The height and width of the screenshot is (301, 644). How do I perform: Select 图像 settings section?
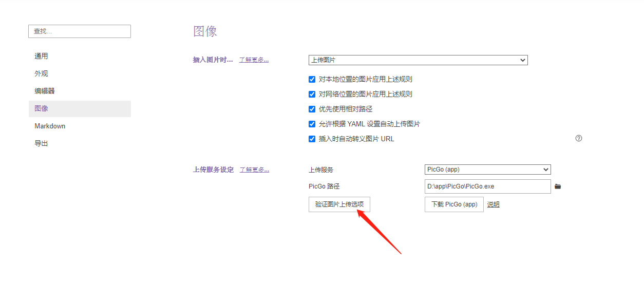click(80, 109)
